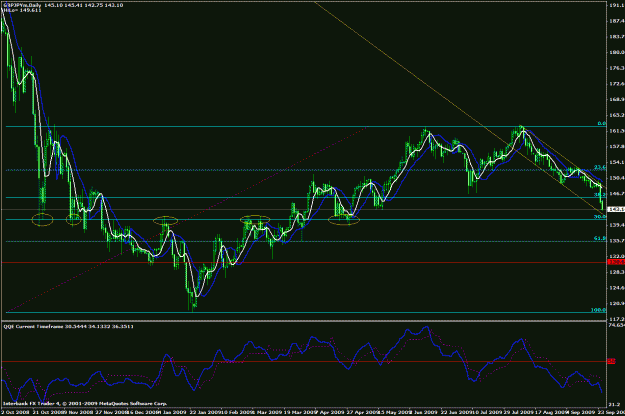Click the 2 Oct 2008 date label
Viewport: 625px width, 416px height.
15,413
